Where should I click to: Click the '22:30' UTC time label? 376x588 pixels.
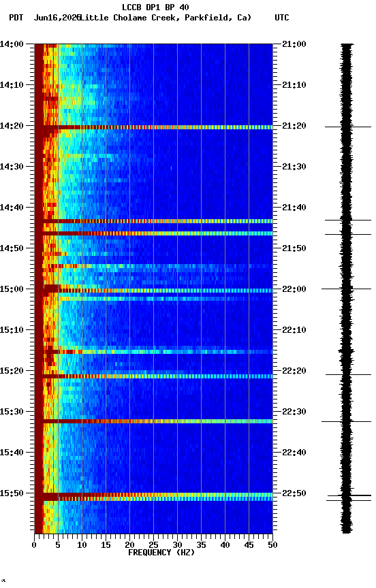(x=294, y=412)
